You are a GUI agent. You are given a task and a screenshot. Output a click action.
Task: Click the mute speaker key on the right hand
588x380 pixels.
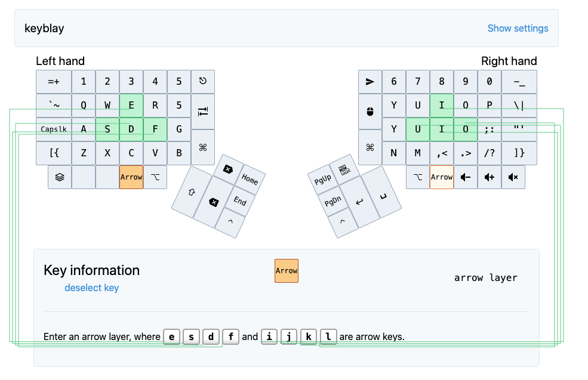[513, 177]
